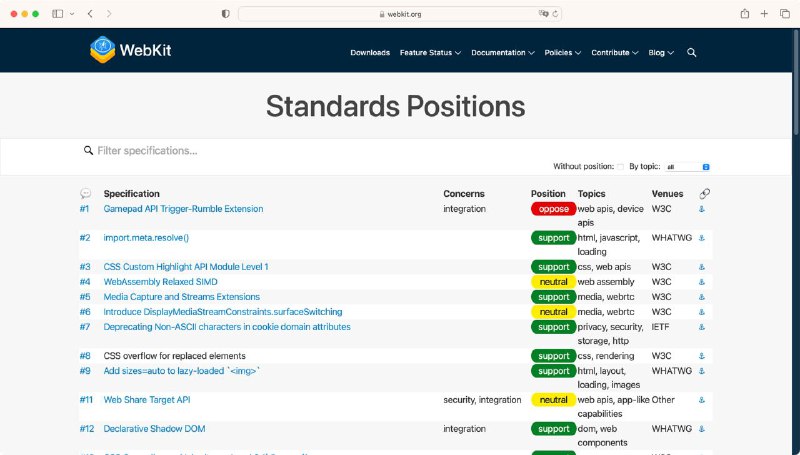Open WebAssembly Relaxed SIMD link
Screen dimensions: 800x455
pyautogui.click(x=160, y=282)
